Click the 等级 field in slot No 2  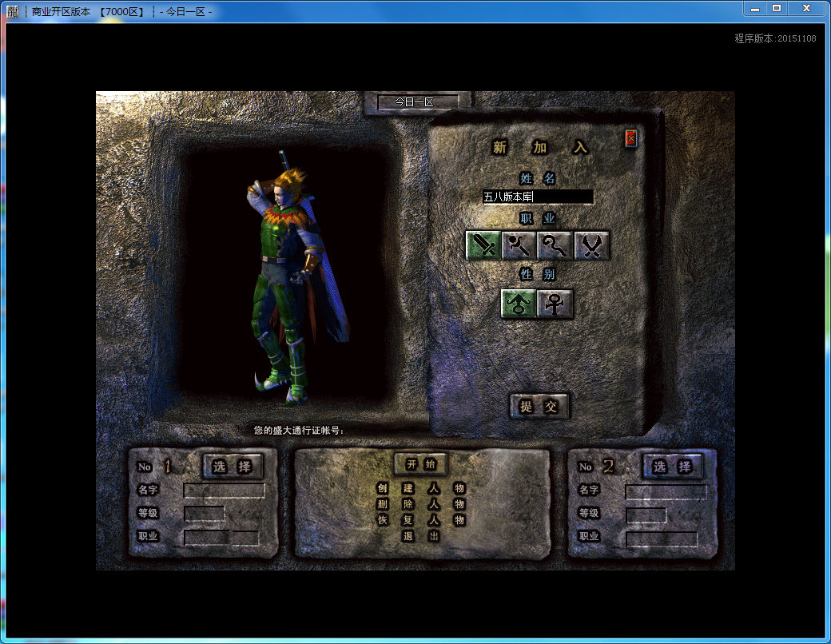pyautogui.click(x=646, y=515)
